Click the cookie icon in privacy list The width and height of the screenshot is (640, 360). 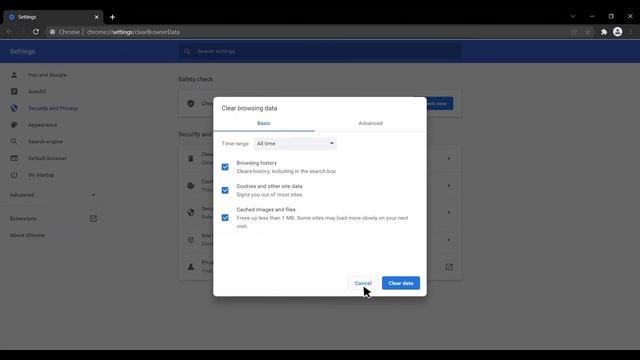click(191, 186)
